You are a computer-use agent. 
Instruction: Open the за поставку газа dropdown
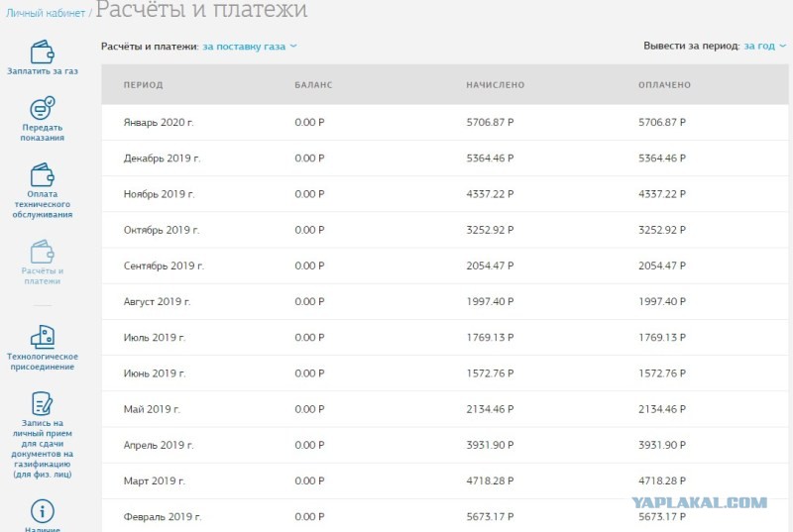click(x=250, y=47)
